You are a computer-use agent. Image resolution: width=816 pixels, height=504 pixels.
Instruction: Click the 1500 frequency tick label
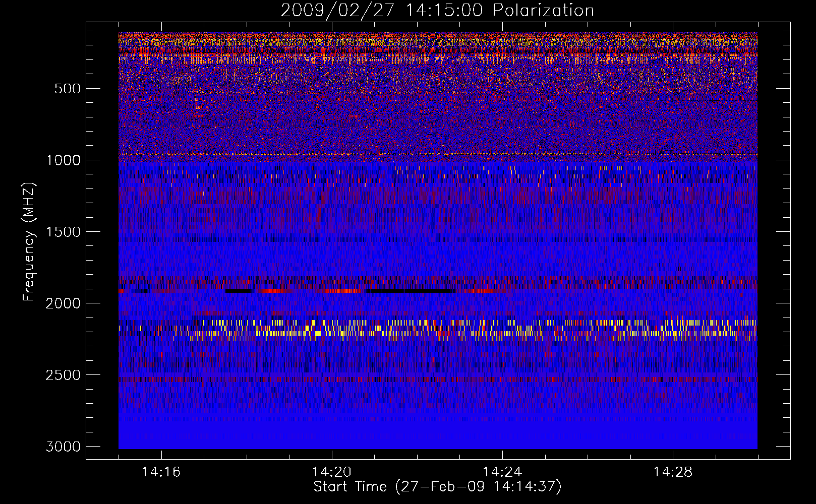(x=63, y=232)
